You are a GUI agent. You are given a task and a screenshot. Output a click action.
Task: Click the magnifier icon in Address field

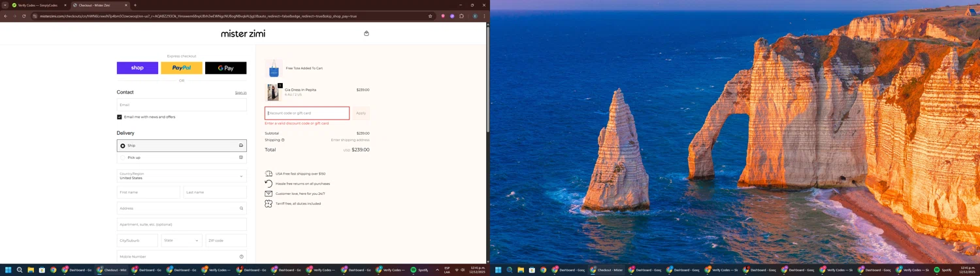point(241,209)
